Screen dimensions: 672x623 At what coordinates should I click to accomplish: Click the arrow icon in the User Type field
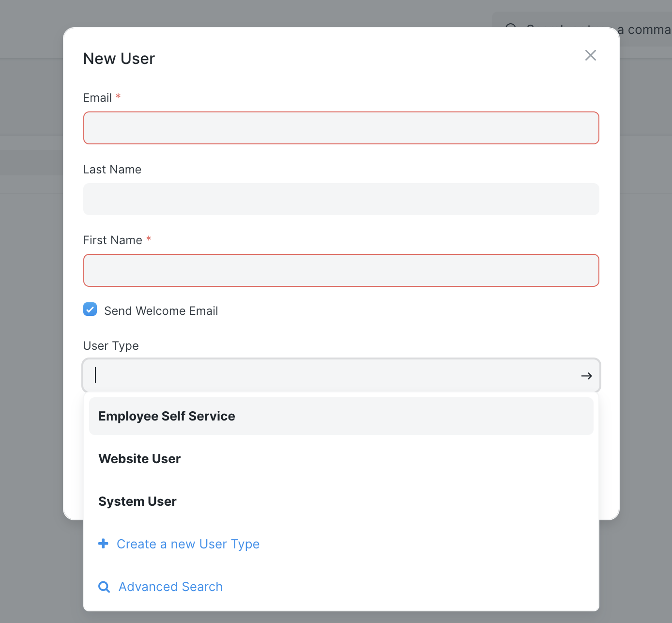[586, 375]
